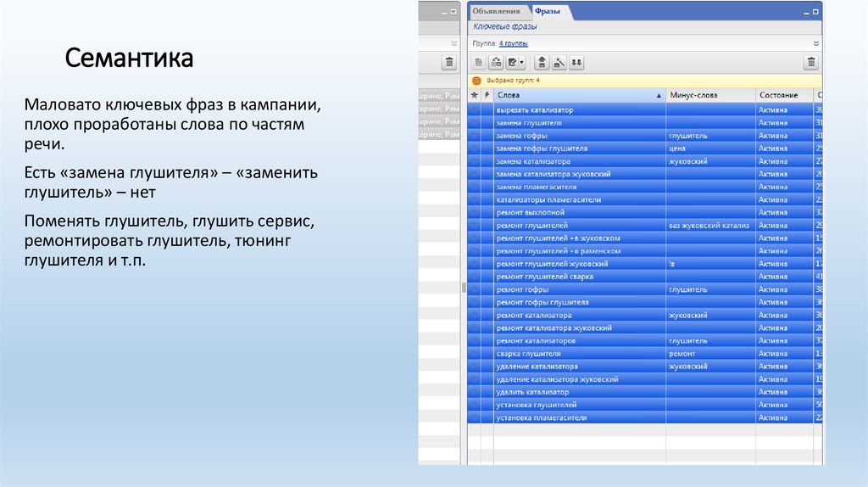Screen dimensions: 868x487
Task: Click the star column header icon
Action: [475, 95]
